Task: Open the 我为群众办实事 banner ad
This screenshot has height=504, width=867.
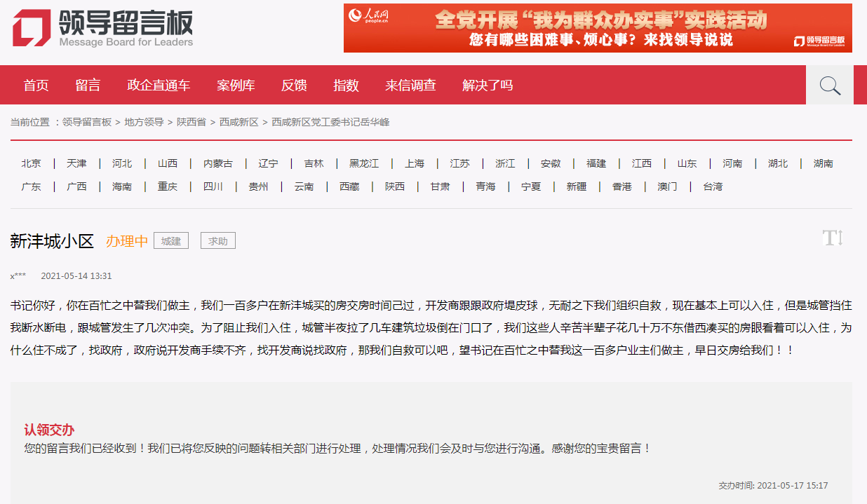Action: [x=598, y=28]
